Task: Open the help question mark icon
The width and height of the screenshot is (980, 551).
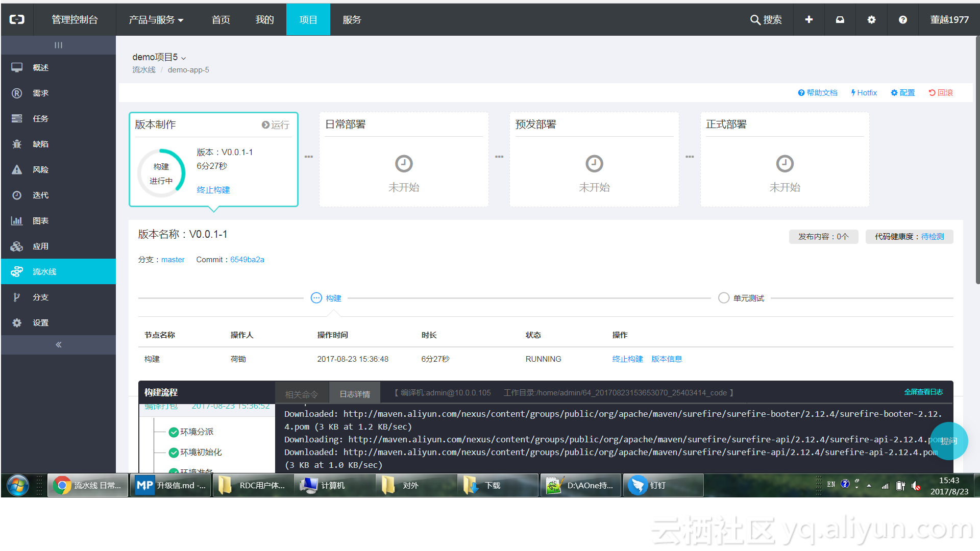Action: tap(903, 19)
